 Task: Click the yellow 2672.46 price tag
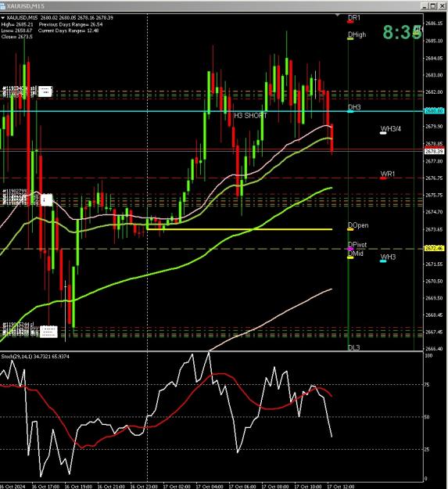tap(434, 248)
